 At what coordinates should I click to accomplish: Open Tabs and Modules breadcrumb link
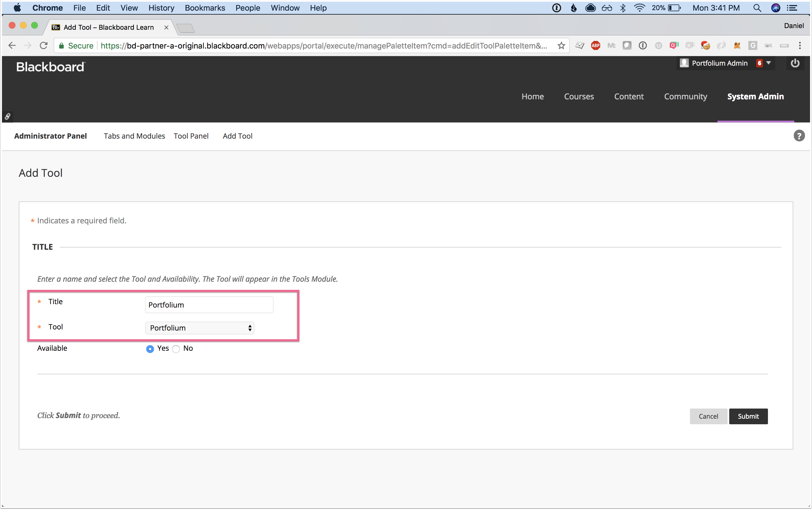coord(134,136)
